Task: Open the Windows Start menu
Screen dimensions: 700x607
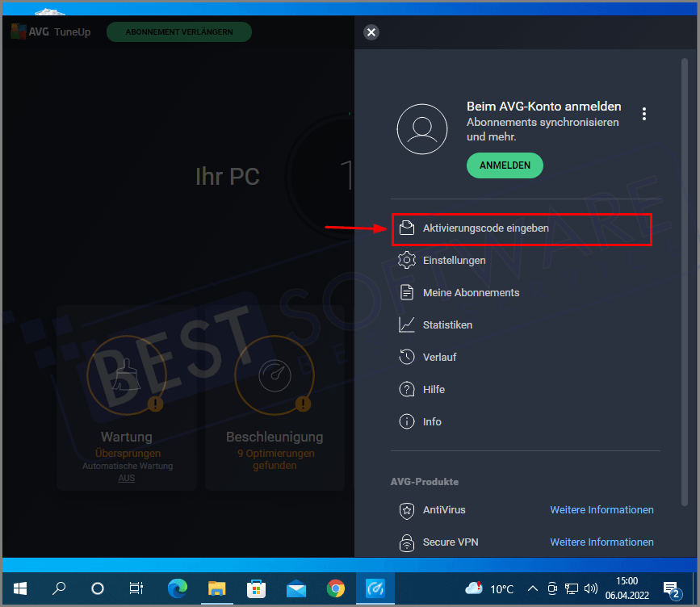Action: coord(19,588)
